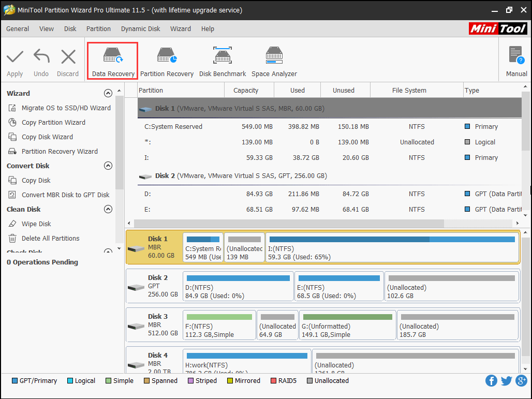Select the D:(NTFS) 84.9 GB partition block

[x=238, y=286]
